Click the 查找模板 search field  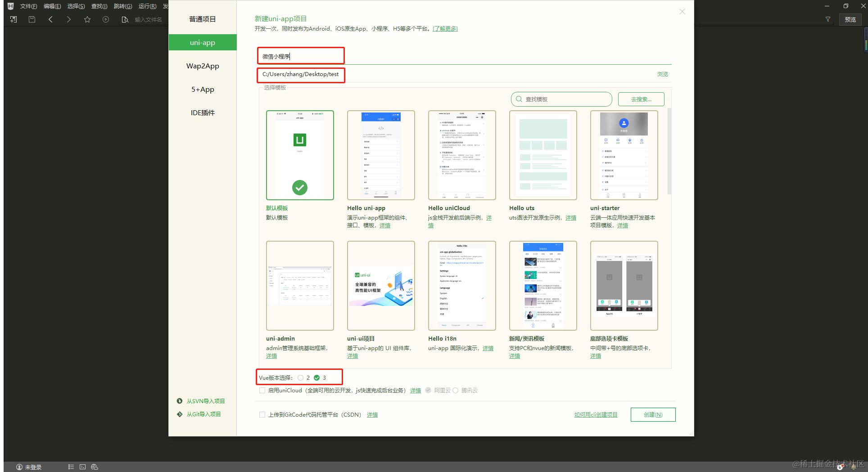pyautogui.click(x=561, y=99)
